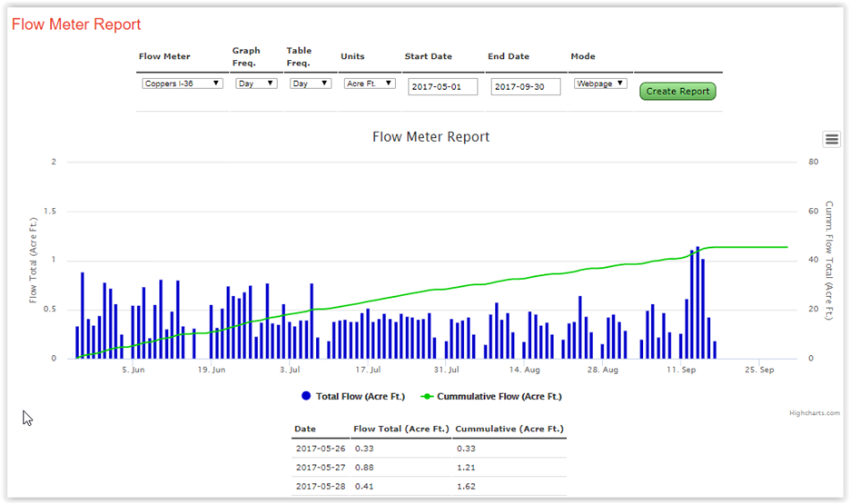Click the Flow Meter Report chart title
The height and width of the screenshot is (504, 850).
[431, 136]
